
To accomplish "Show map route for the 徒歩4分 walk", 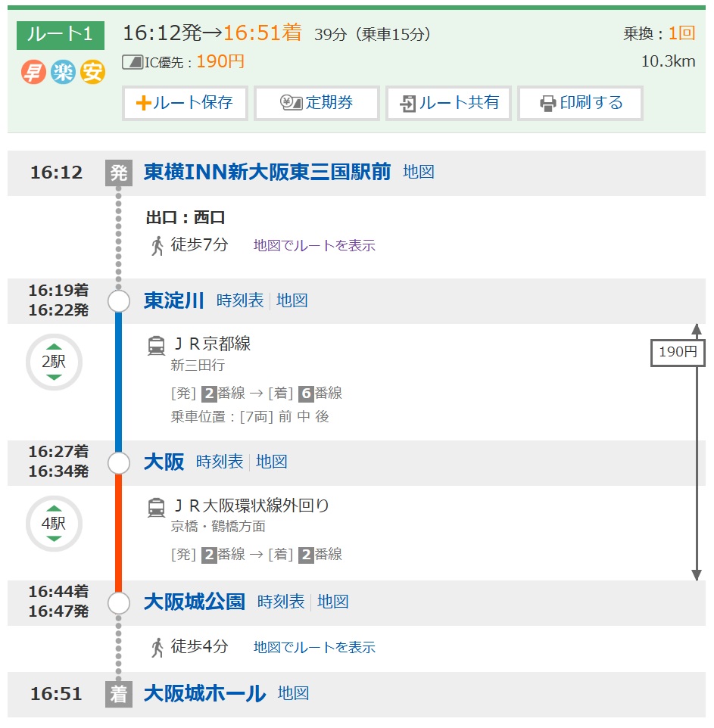I will [x=314, y=648].
